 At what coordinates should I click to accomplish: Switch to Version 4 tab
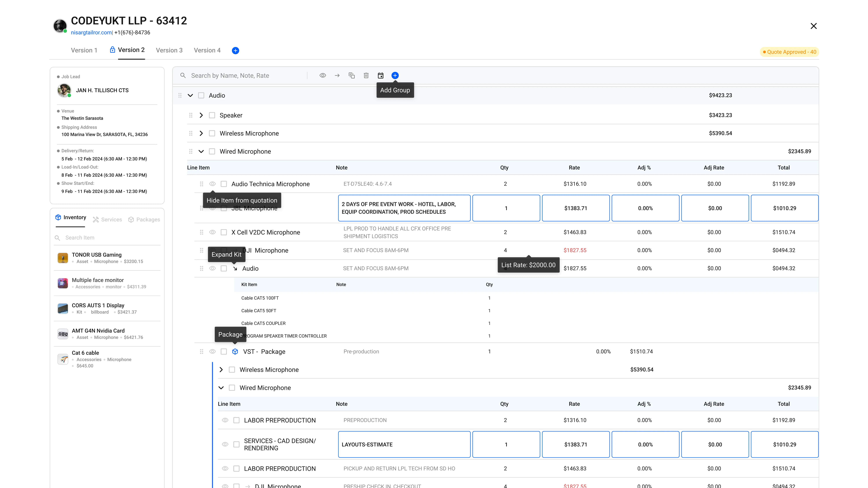207,50
